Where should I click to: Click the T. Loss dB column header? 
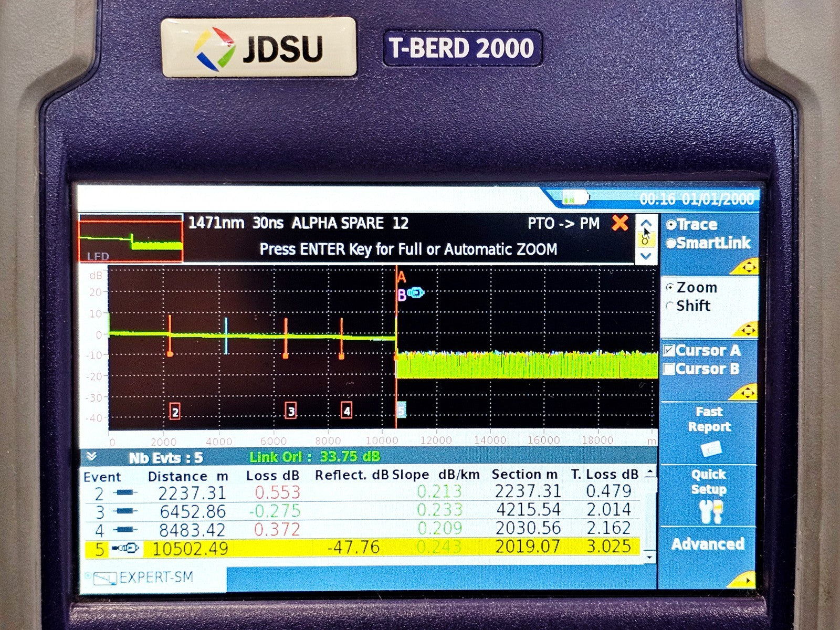[x=604, y=474]
